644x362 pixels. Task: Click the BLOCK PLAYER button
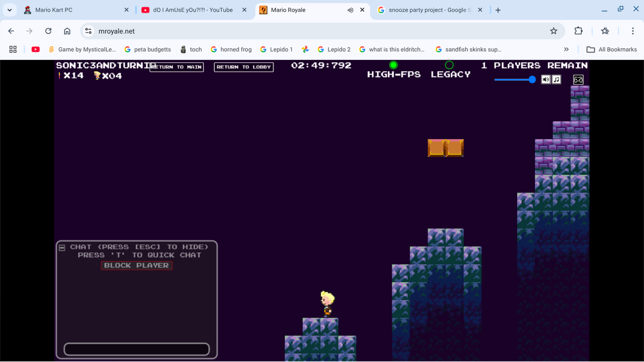136,265
